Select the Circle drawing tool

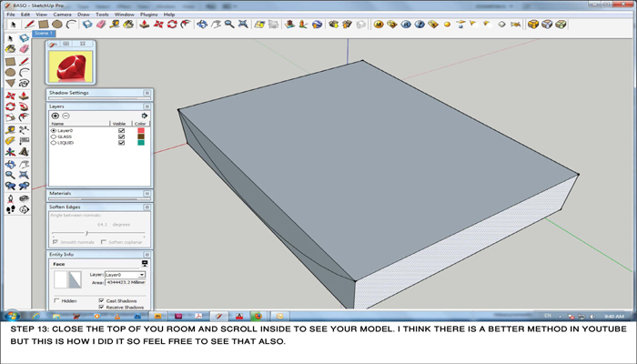(x=57, y=25)
